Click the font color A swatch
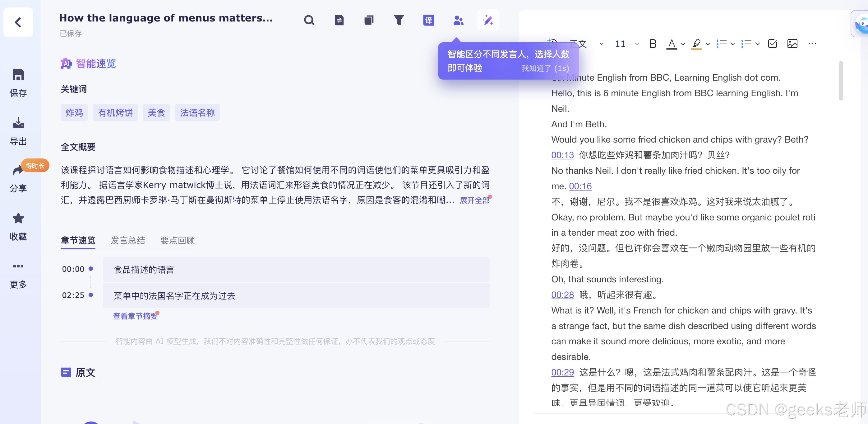 (672, 44)
